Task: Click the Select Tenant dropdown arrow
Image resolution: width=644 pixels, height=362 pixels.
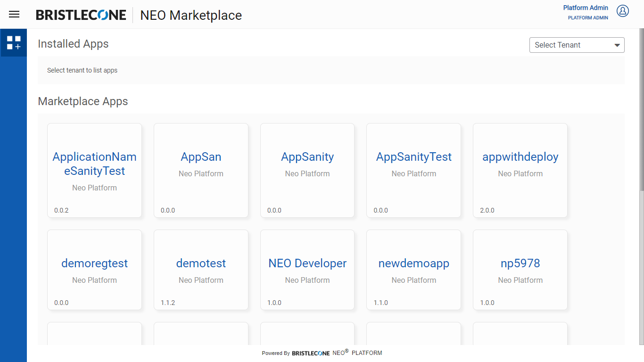Action: [617, 45]
